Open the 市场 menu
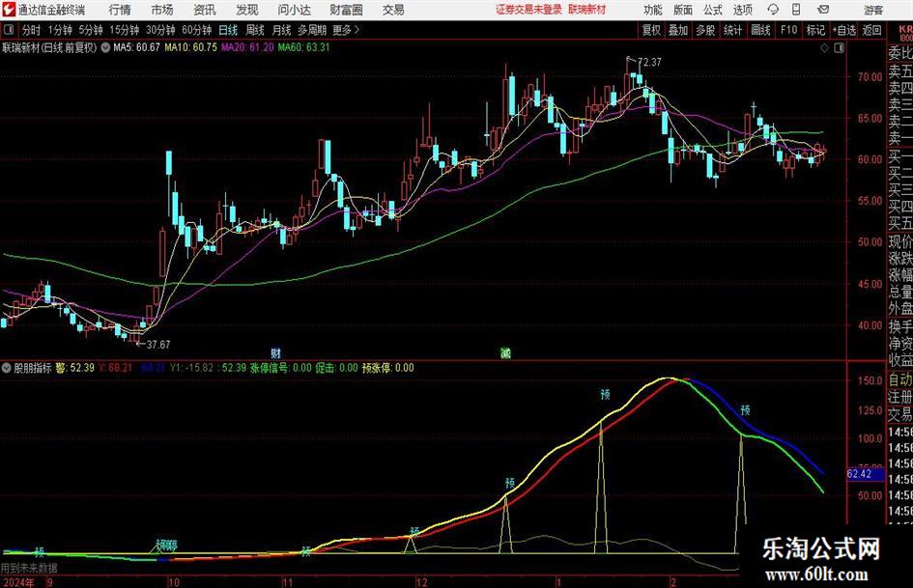913x588 pixels. 162,10
